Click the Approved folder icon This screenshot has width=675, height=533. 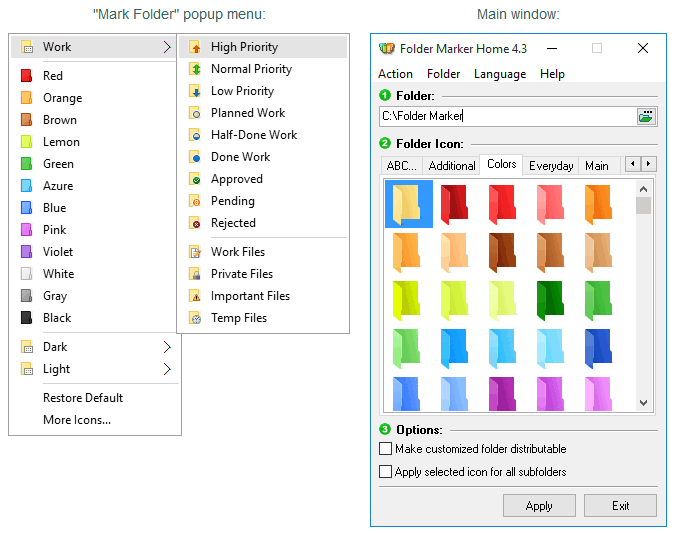[x=195, y=179]
